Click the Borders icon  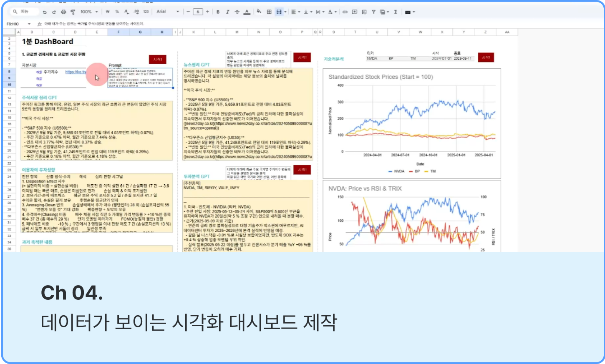[x=269, y=12]
